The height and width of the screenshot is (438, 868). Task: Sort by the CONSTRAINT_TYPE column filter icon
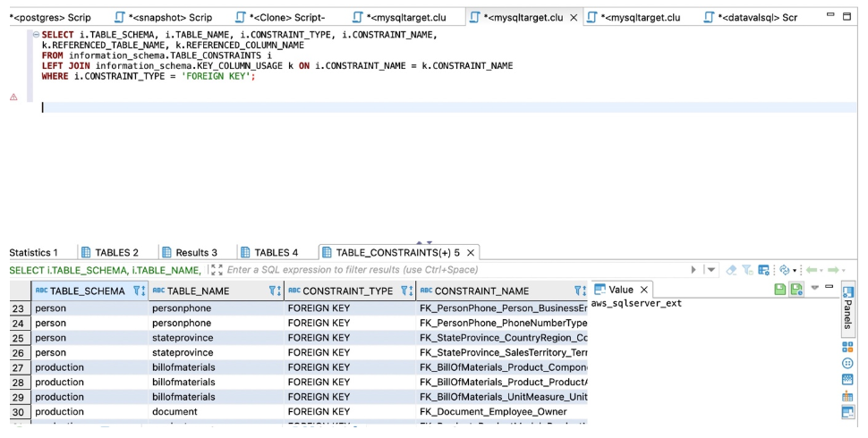407,291
